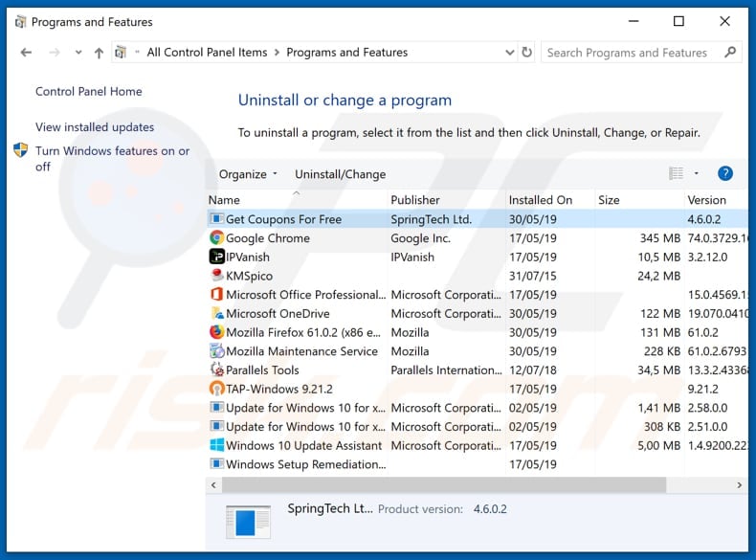Sort list by Publisher column header
Screen dimensions: 756x560
point(415,200)
